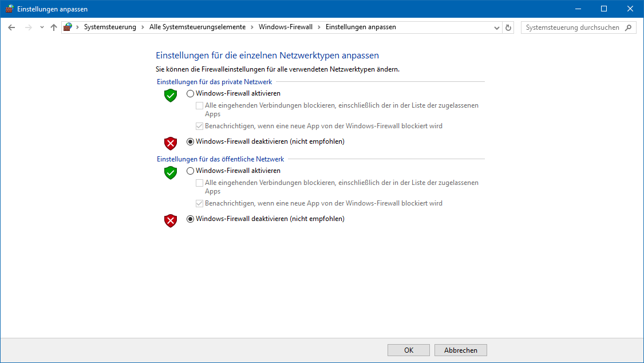Expand the chevron after Systemsteuerung
Screen dimensions: 644x363
click(x=143, y=27)
